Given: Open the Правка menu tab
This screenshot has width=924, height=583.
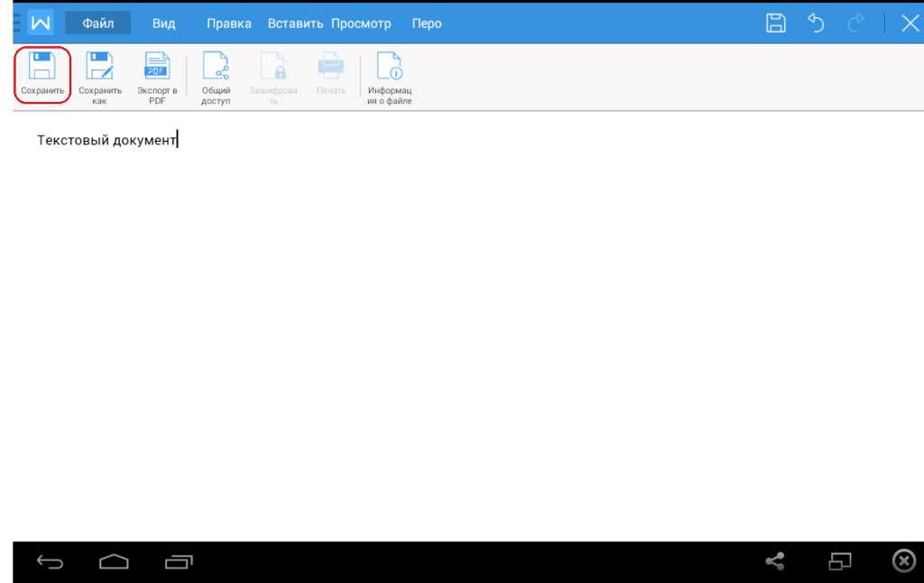Looking at the screenshot, I should (x=229, y=23).
